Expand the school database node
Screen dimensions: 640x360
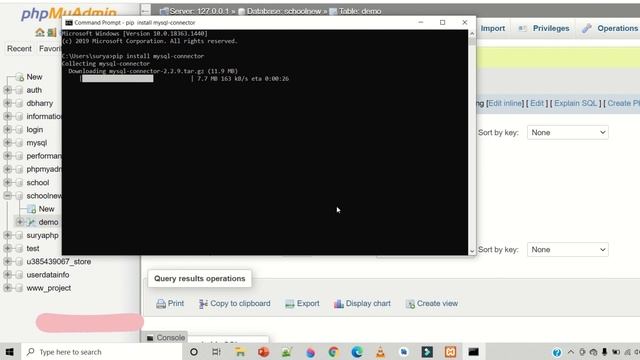click(7, 182)
